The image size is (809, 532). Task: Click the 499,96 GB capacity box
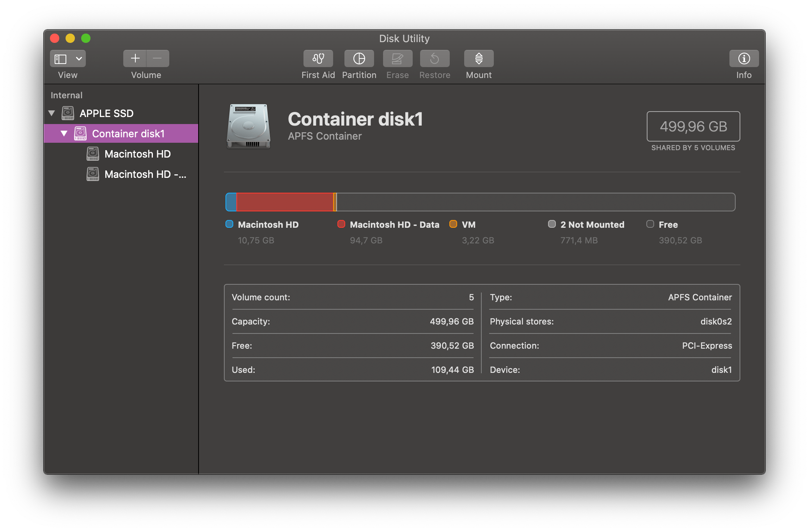click(x=693, y=126)
